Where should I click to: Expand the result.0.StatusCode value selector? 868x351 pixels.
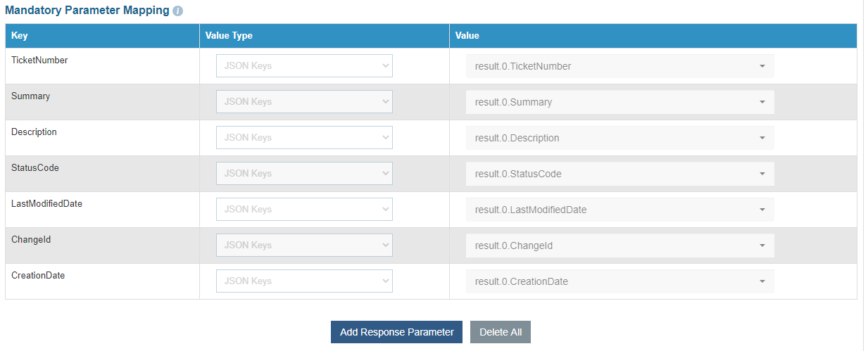(x=619, y=174)
